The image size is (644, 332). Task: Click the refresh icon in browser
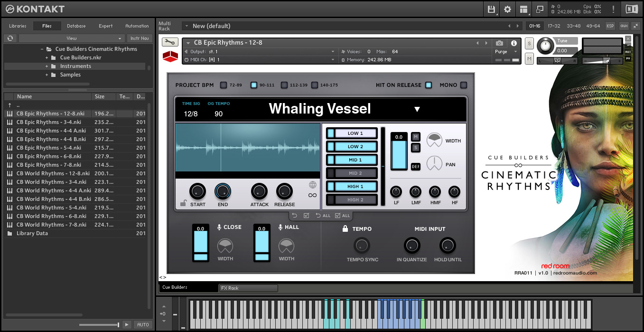click(10, 38)
